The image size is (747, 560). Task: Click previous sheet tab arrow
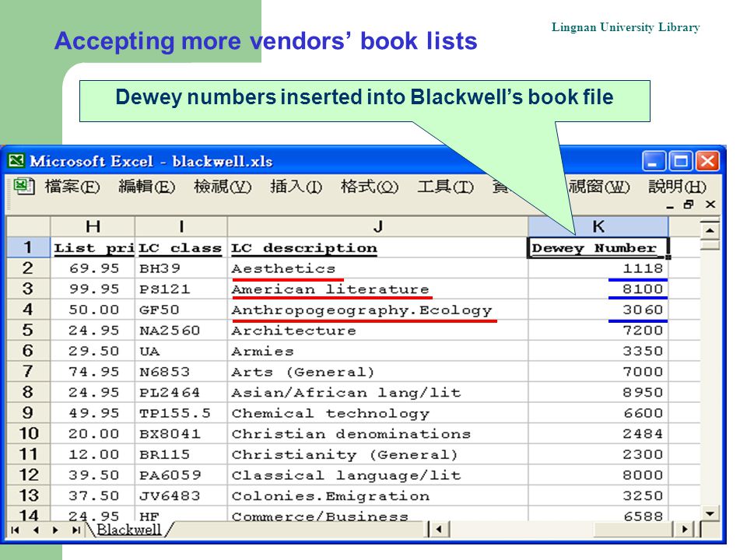(36, 530)
